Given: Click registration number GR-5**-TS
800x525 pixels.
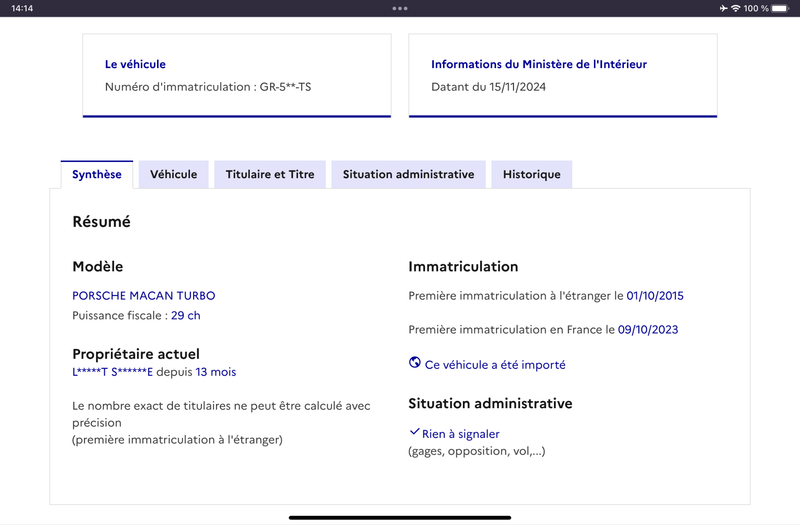Looking at the screenshot, I should click(285, 87).
